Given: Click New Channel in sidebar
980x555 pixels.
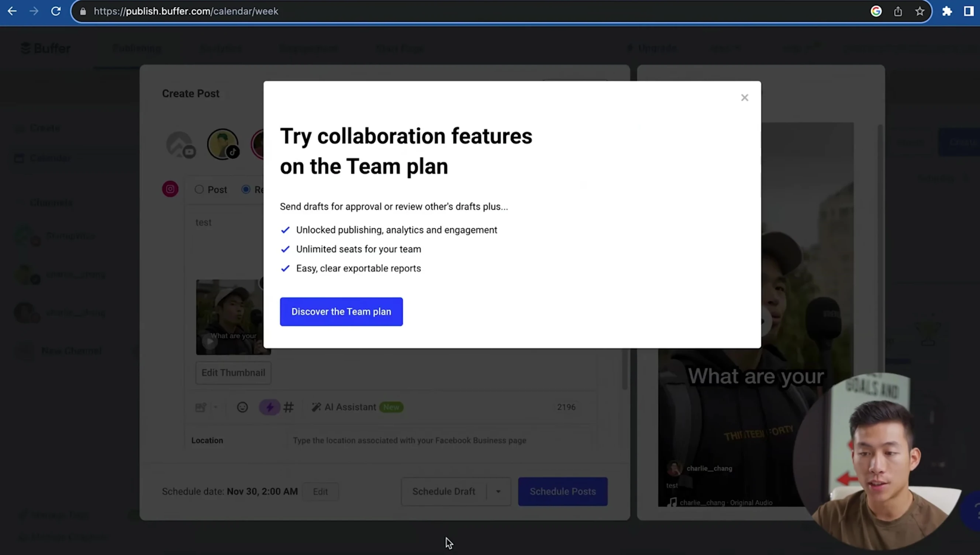Looking at the screenshot, I should pos(71,350).
